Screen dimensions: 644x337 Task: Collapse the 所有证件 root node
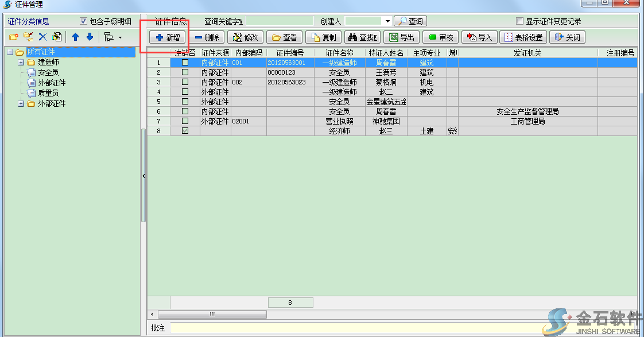coord(10,52)
